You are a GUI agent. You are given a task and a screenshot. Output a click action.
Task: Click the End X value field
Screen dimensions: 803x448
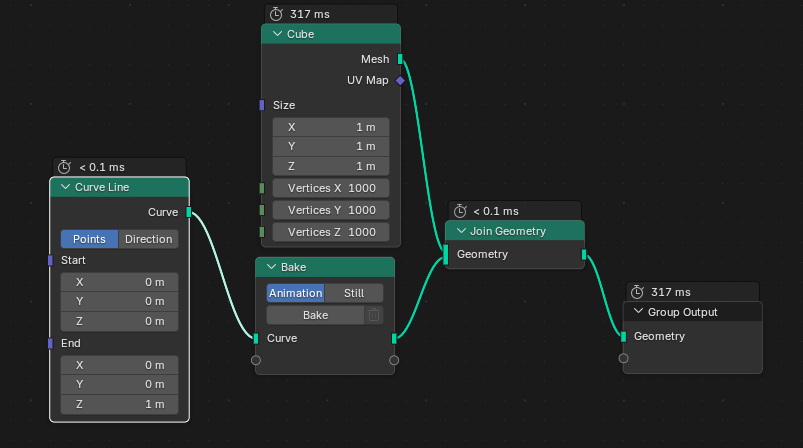119,365
